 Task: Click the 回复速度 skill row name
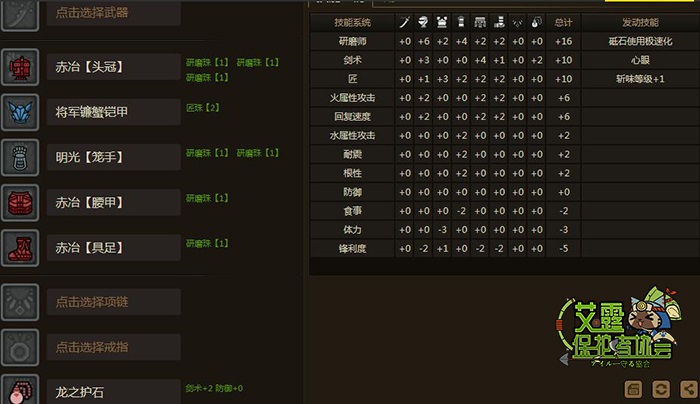pyautogui.click(x=352, y=117)
